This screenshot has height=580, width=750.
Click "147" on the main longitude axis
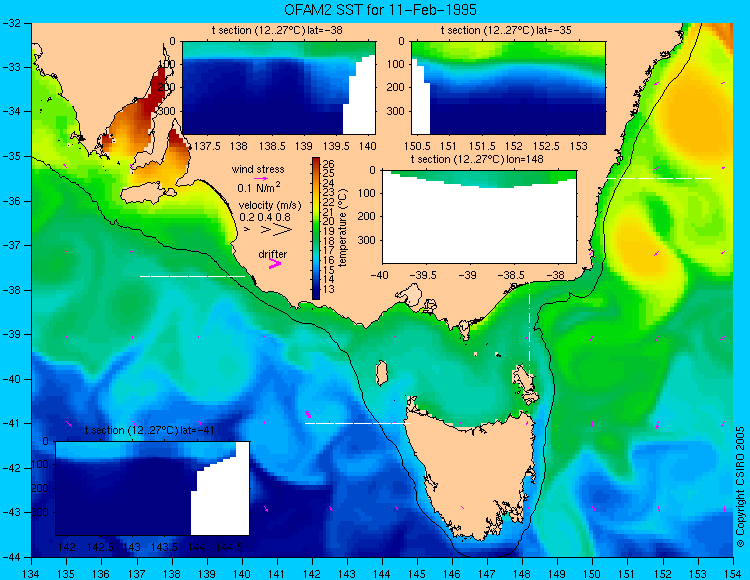[487, 573]
